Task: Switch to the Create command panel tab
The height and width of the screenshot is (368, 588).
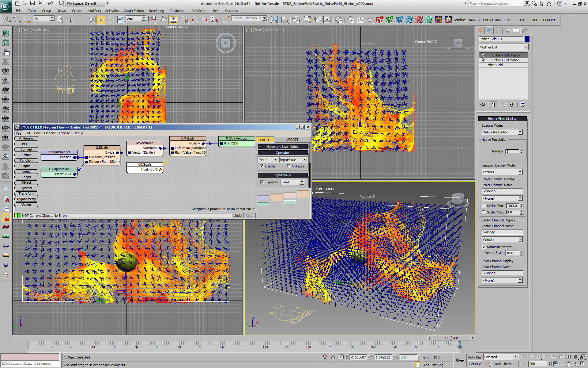Action: (480, 30)
